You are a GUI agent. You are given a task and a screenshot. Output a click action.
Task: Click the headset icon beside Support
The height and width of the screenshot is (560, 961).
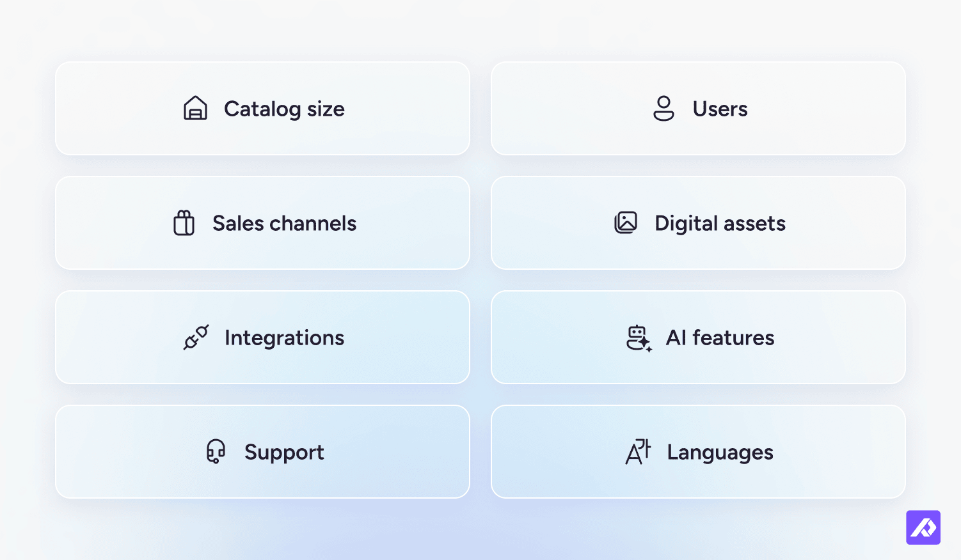pyautogui.click(x=216, y=451)
